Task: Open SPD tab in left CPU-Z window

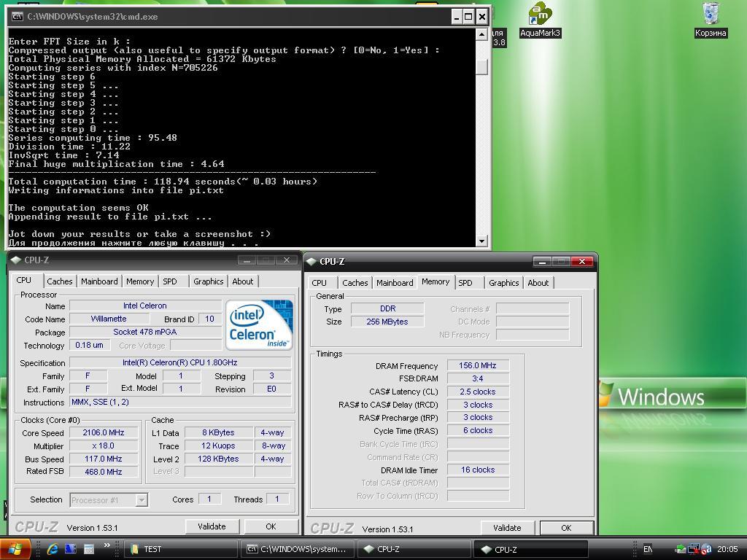Action: pos(170,281)
